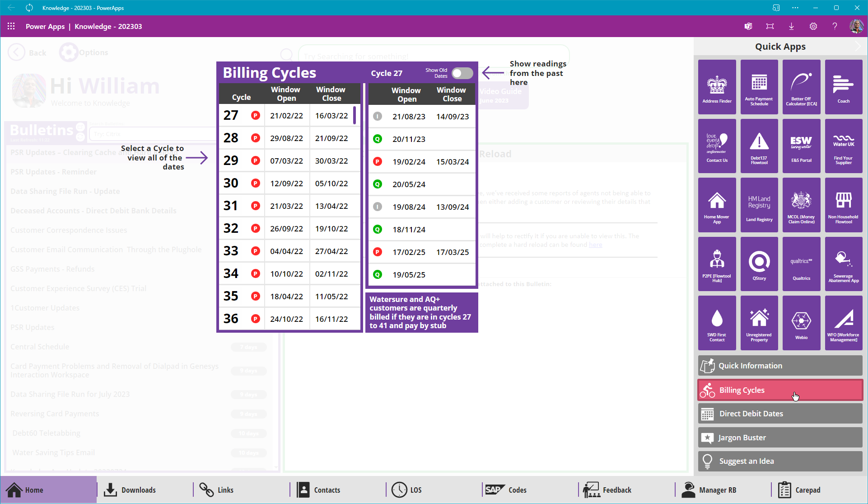Expand the Quick Apps panel arrow
Screen dimensions: 868x504
[858, 47]
